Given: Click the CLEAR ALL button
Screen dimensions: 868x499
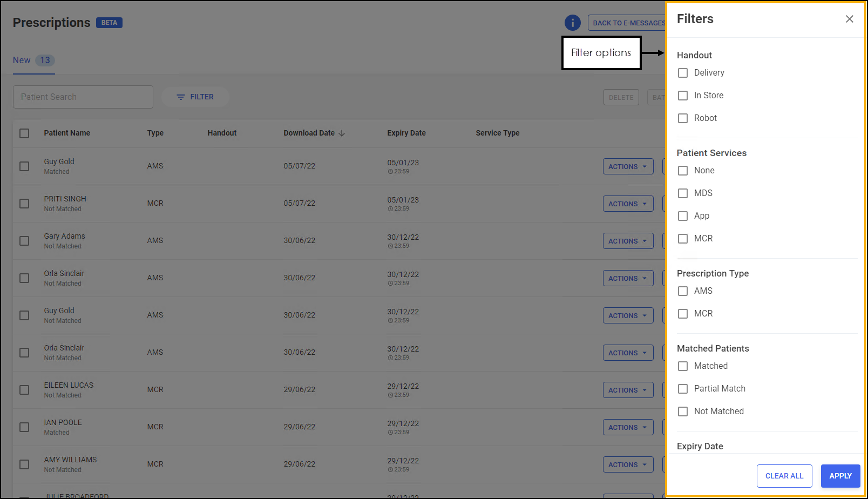Looking at the screenshot, I should click(x=784, y=476).
